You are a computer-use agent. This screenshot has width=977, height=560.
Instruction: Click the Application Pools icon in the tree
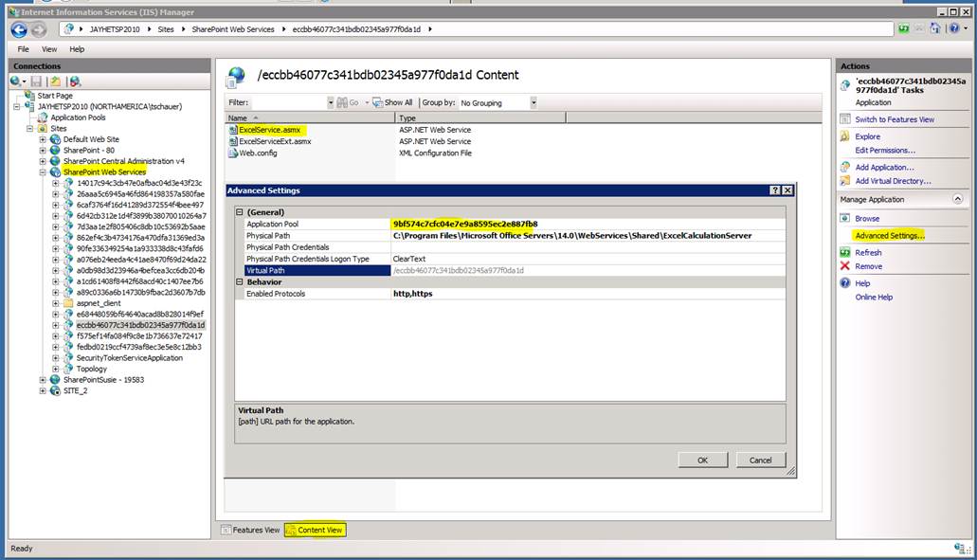tap(43, 117)
